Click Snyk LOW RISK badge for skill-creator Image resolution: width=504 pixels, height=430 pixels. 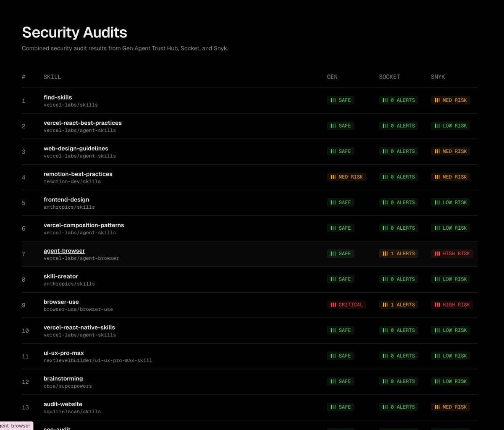[x=450, y=280]
